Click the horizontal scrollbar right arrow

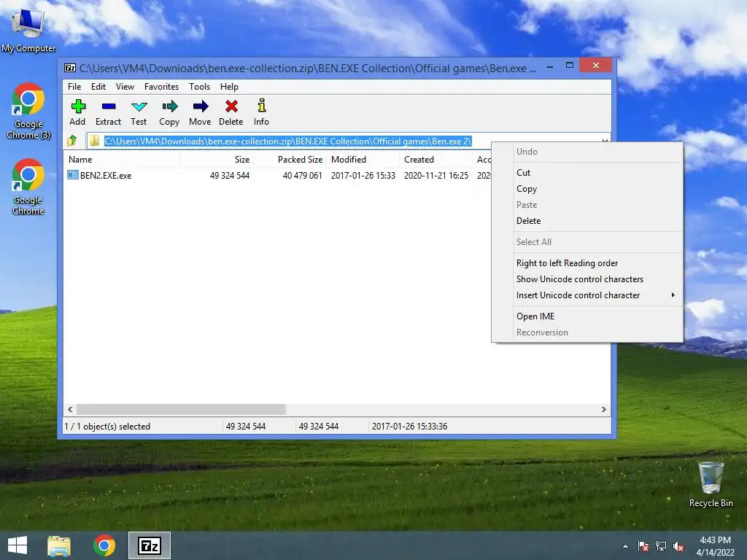pos(603,410)
